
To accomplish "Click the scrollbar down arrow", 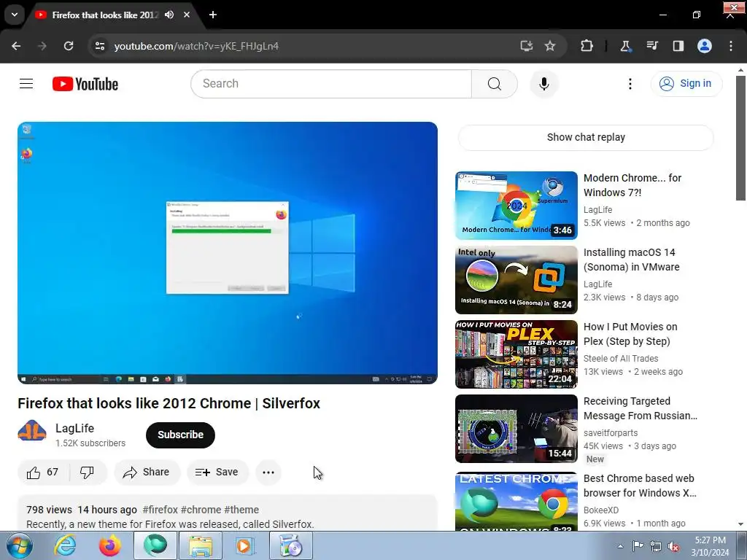I will click(740, 524).
